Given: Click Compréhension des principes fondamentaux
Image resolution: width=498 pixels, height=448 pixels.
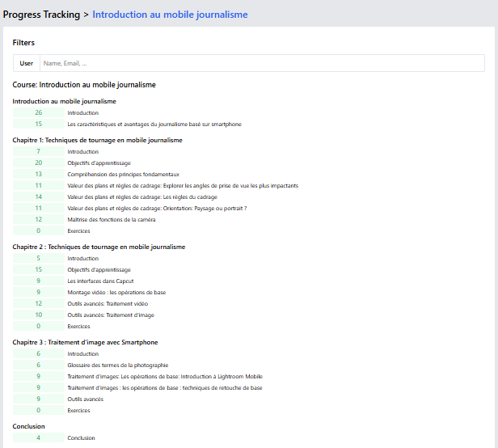Looking at the screenshot, I should (123, 174).
